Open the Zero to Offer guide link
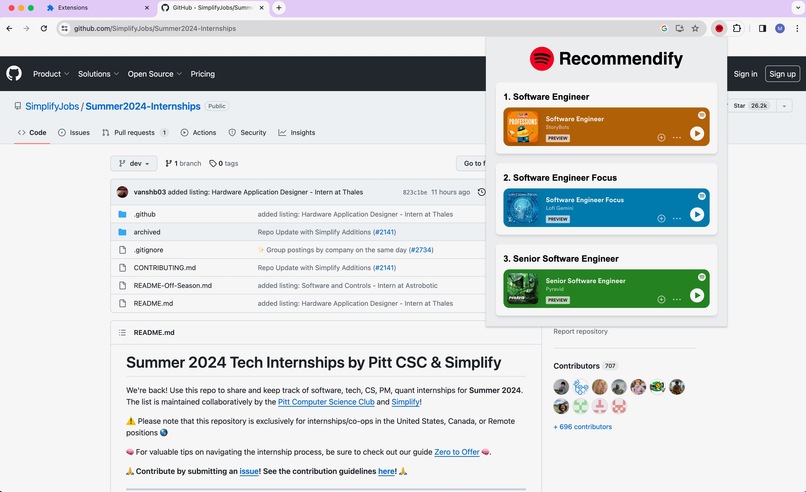The image size is (806, 492). click(x=457, y=452)
